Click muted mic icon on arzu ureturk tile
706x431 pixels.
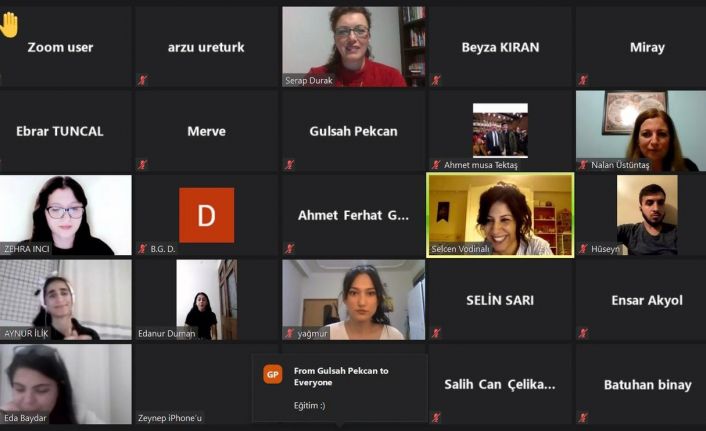click(143, 80)
